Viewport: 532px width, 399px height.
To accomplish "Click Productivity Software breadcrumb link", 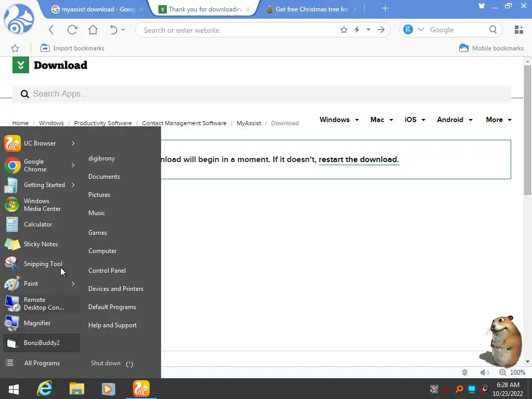I will (103, 123).
